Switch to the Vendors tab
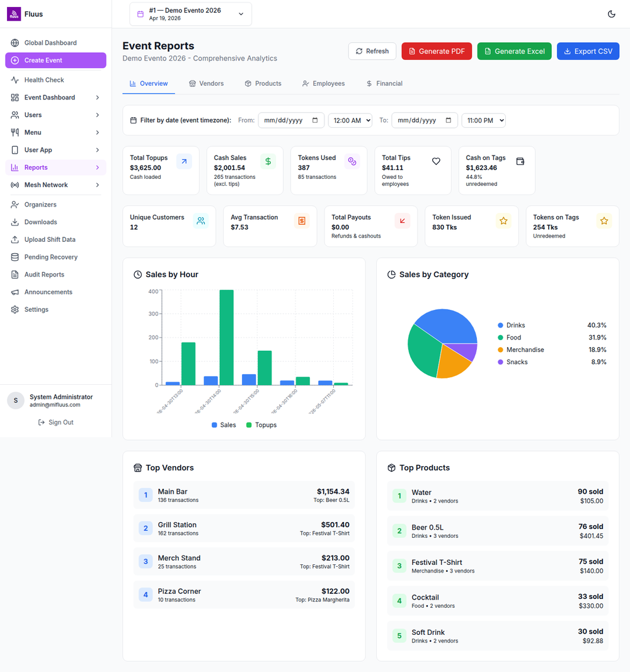 tap(207, 84)
